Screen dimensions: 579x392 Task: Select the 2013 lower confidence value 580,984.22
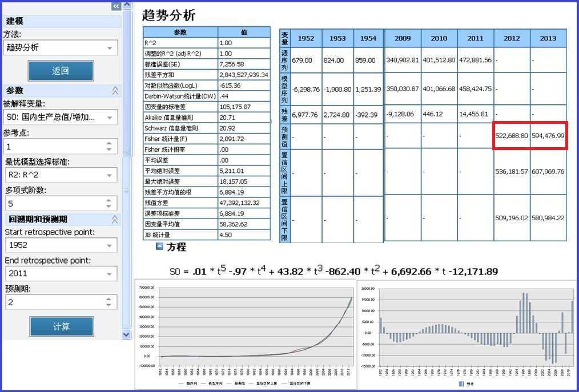(x=548, y=218)
